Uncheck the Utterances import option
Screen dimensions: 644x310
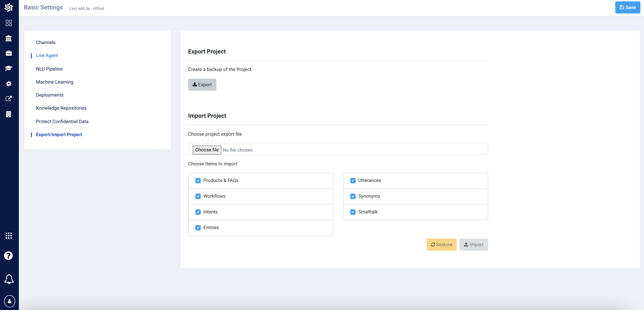[x=353, y=180]
